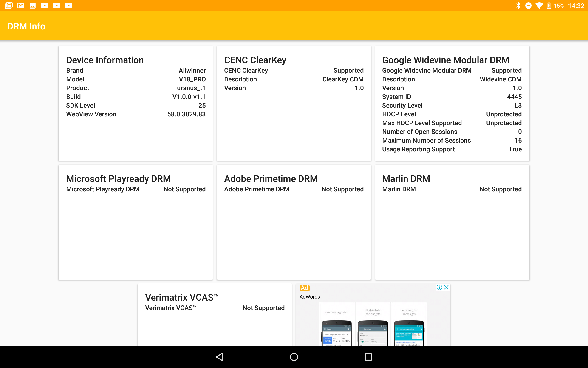
Task: Select the Adobe Primetime DRM heading
Action: pyautogui.click(x=271, y=179)
